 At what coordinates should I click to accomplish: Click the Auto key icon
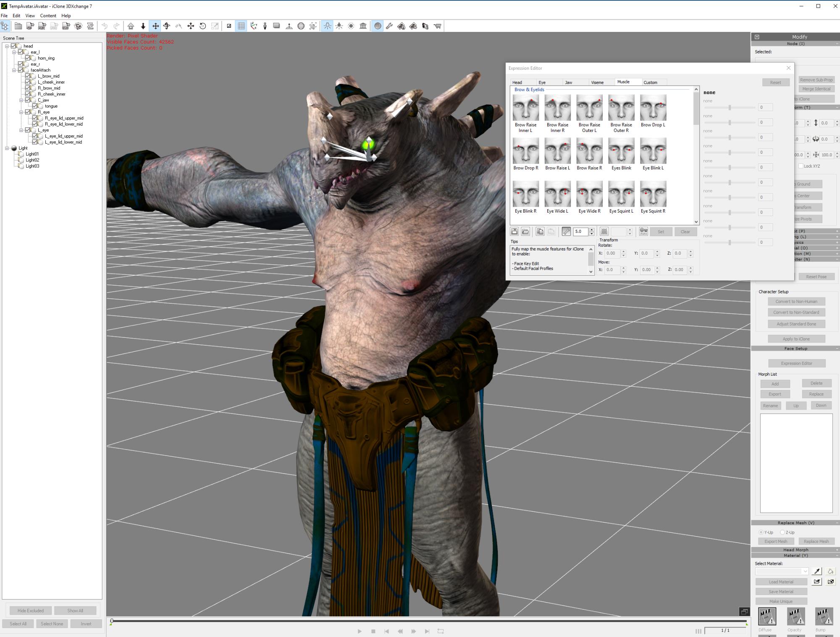pyautogui.click(x=643, y=232)
